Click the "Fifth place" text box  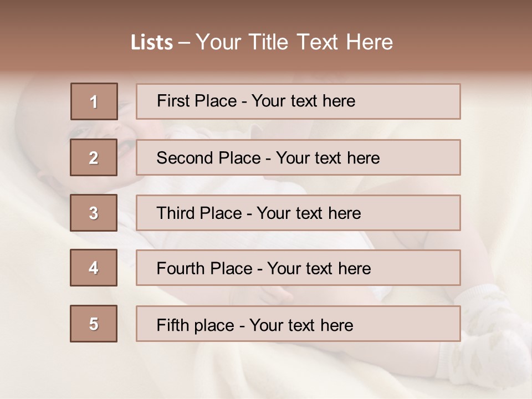pos(298,324)
